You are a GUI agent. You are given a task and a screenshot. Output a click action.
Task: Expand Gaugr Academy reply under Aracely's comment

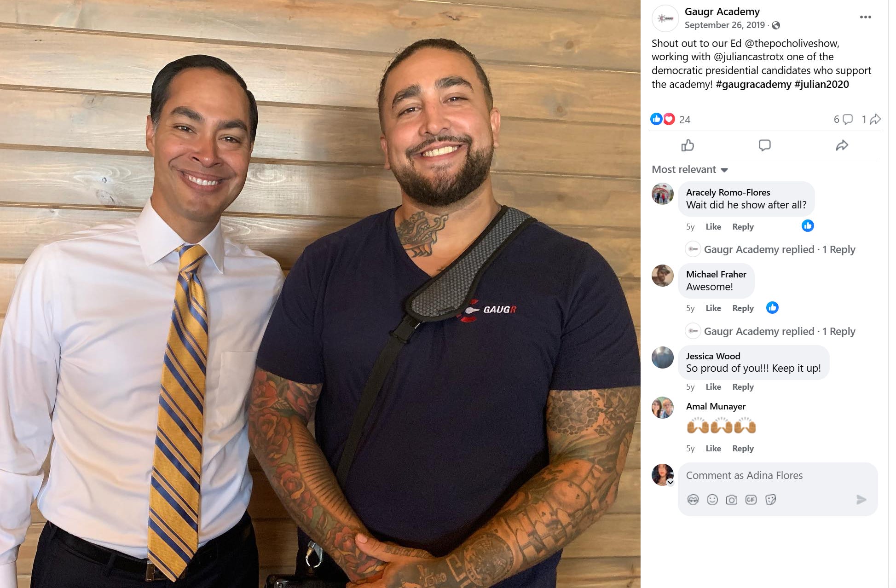pos(779,249)
